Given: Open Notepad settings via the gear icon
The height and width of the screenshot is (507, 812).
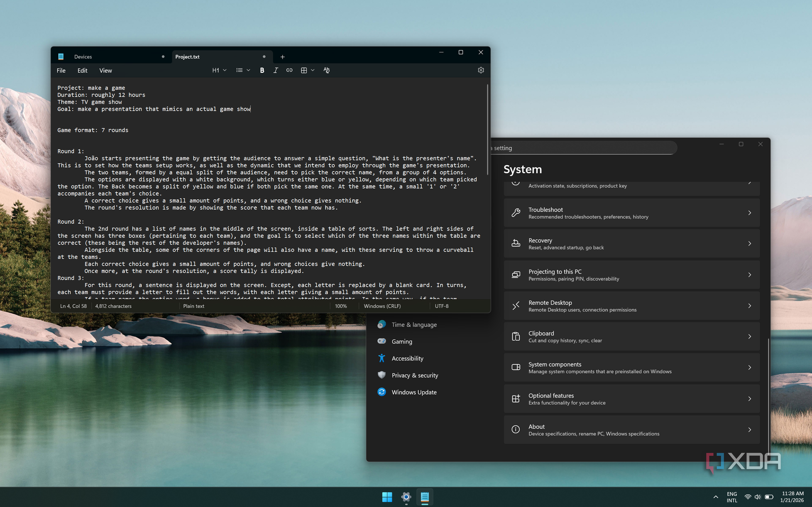Looking at the screenshot, I should pyautogui.click(x=481, y=70).
